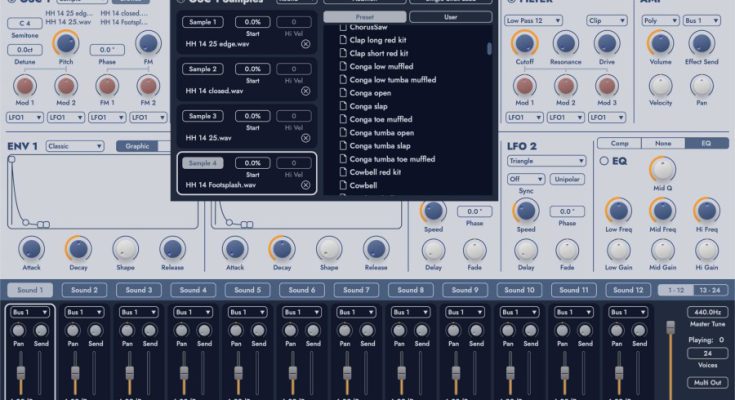
Task: Expand the LFO 2 Triangle waveform dropdown
Action: 545,161
